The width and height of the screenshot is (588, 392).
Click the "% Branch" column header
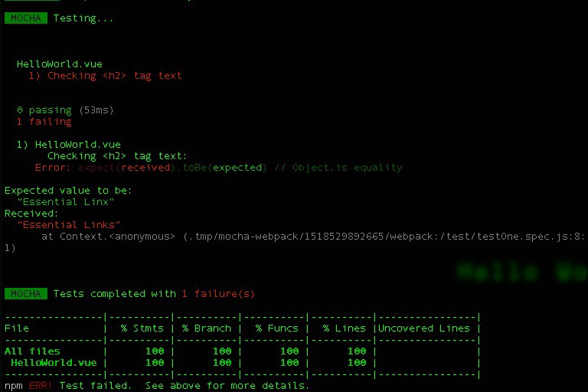207,328
